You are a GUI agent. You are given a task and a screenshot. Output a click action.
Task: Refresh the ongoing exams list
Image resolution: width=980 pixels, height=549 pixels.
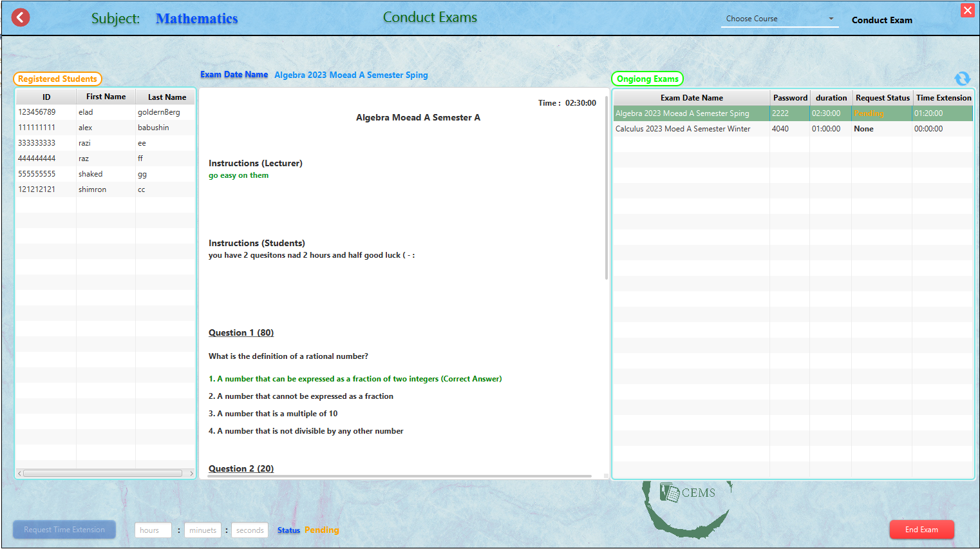coord(963,79)
